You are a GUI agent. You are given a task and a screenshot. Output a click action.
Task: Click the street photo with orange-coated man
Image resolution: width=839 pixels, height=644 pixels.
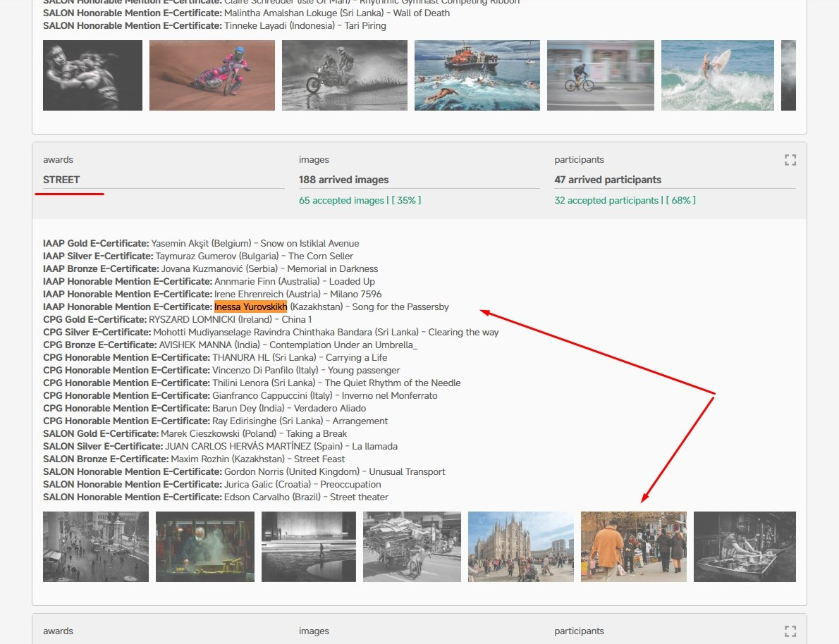click(633, 547)
